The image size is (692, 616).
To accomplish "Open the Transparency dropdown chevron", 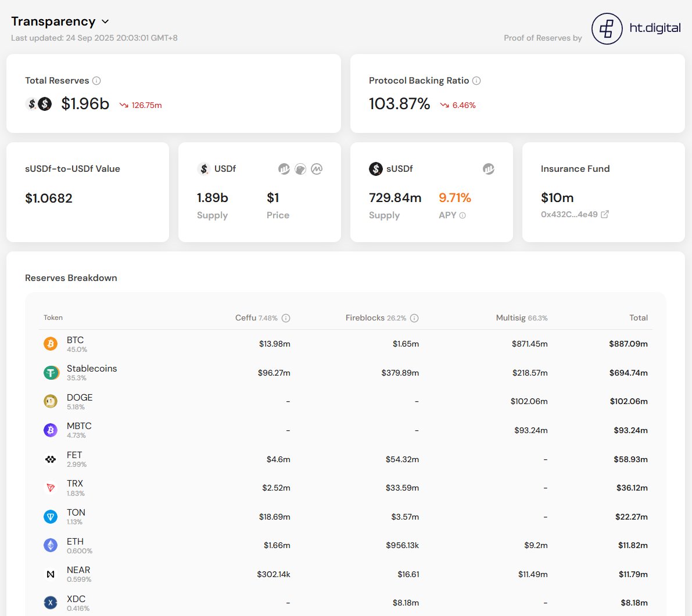I will point(105,21).
